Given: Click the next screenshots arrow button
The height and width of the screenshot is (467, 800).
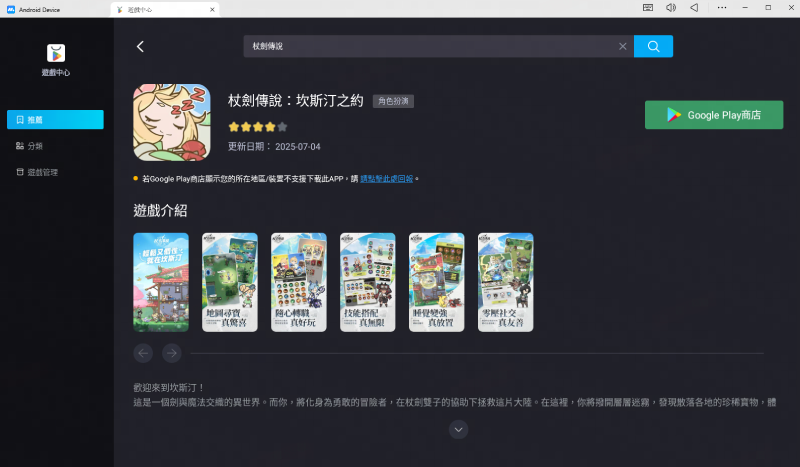Looking at the screenshot, I should coord(172,353).
